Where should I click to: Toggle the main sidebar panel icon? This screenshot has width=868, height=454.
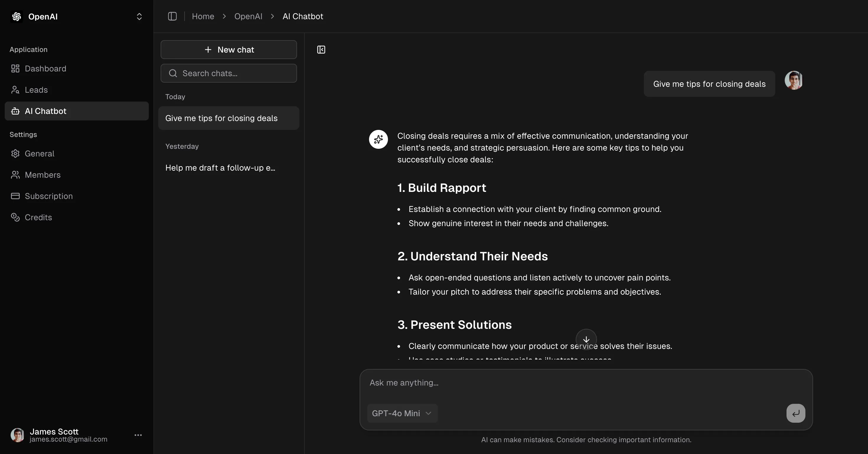[172, 16]
